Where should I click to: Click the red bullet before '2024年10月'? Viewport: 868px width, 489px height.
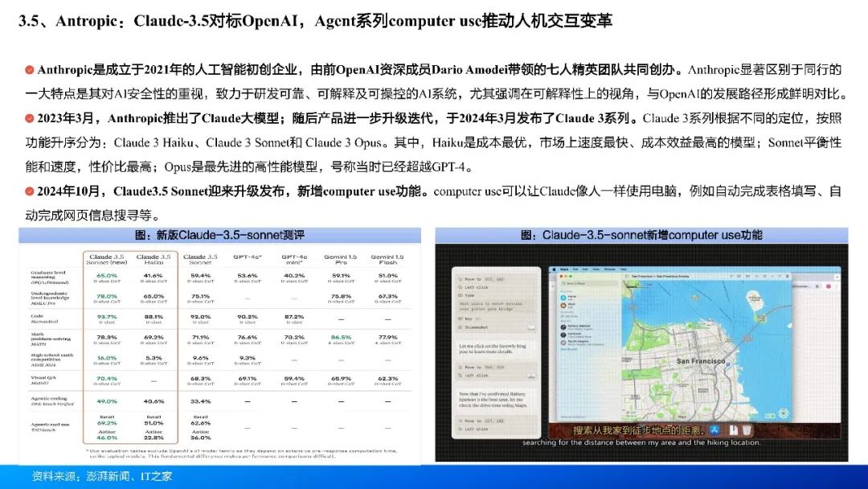[x=30, y=191]
